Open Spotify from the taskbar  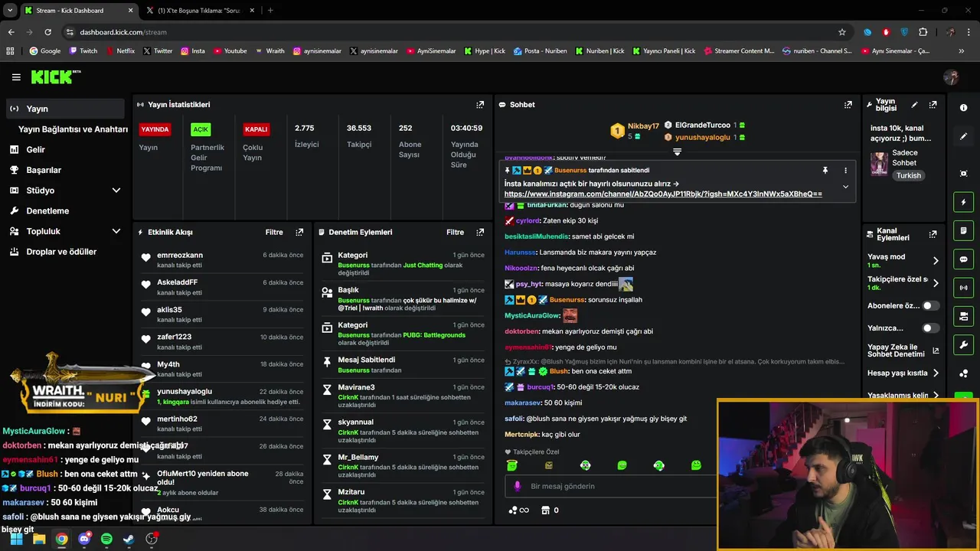106,539
